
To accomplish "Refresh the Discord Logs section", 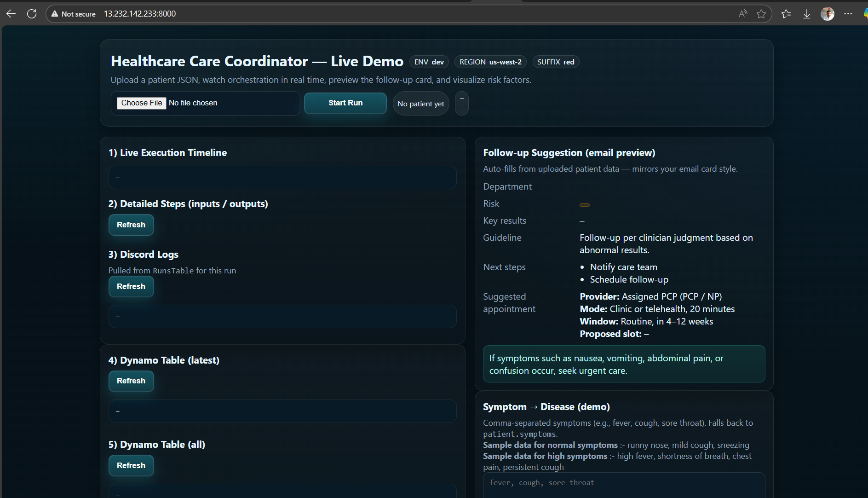I will tap(131, 286).
